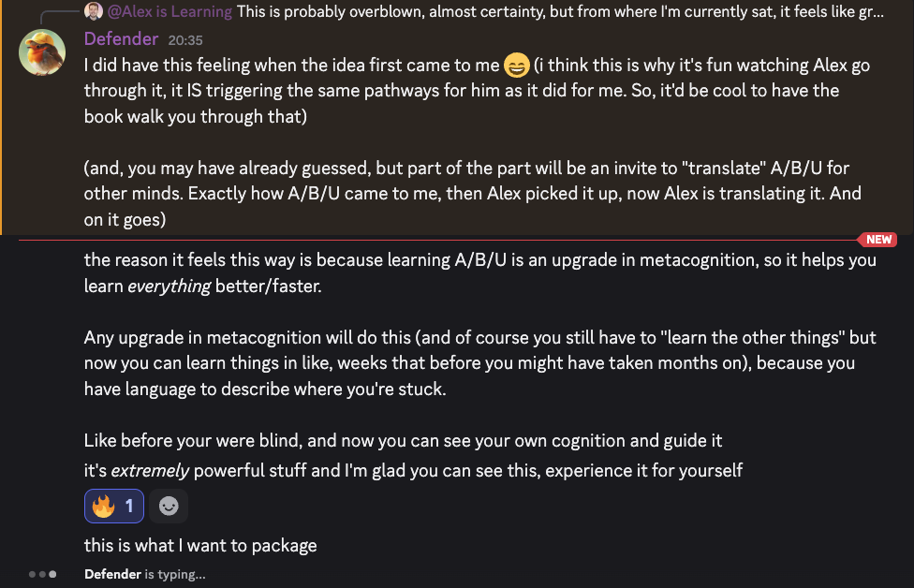Click Defender's robin bird avatar
914x588 pixels.
click(42, 52)
